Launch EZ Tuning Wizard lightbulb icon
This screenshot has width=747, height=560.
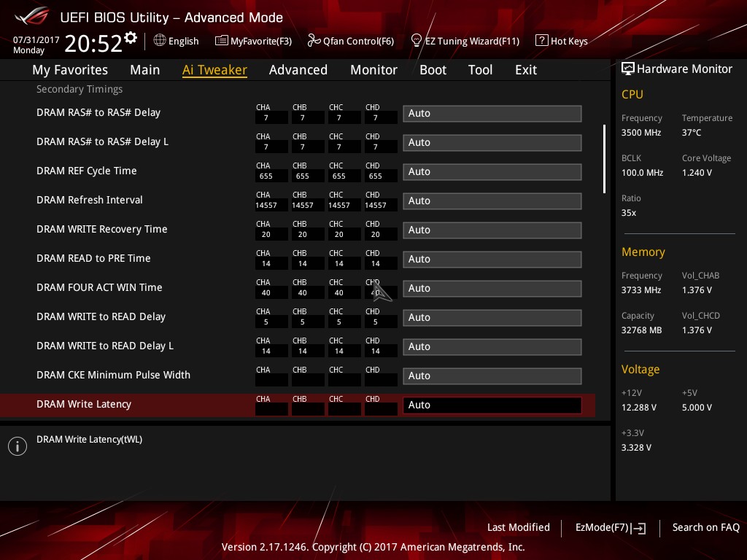[x=417, y=40]
